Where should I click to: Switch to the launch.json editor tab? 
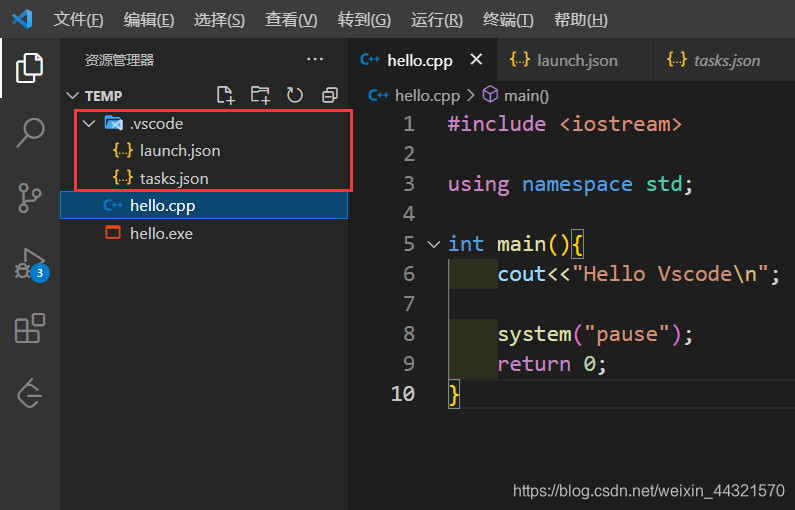(x=577, y=60)
